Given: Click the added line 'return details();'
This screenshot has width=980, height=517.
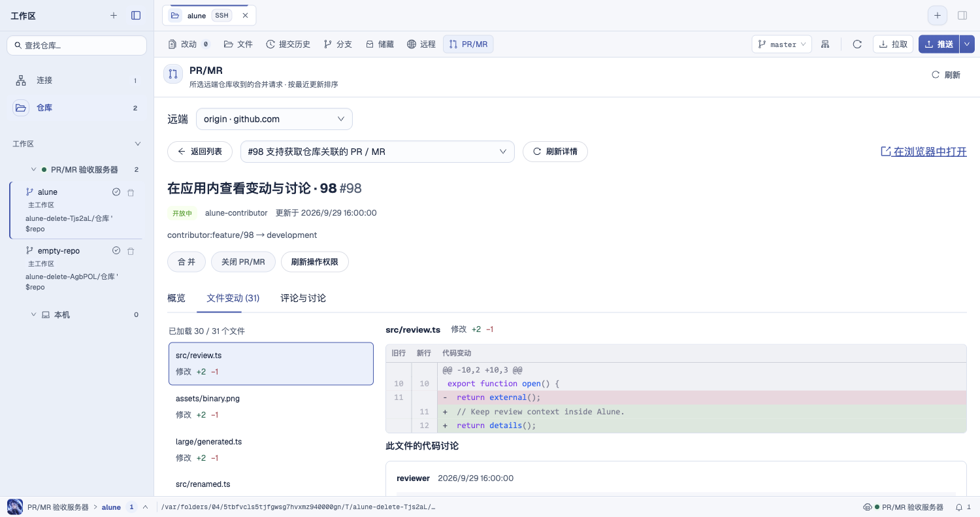Looking at the screenshot, I should (x=676, y=425).
